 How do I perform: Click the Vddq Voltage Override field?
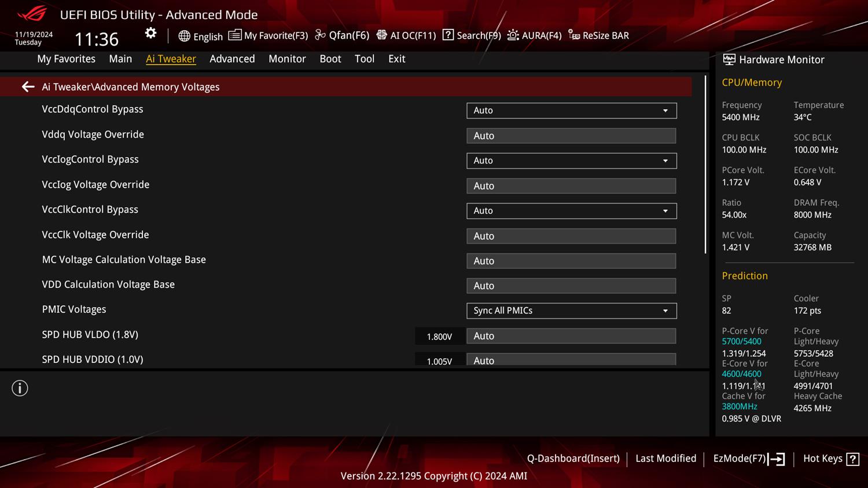571,136
